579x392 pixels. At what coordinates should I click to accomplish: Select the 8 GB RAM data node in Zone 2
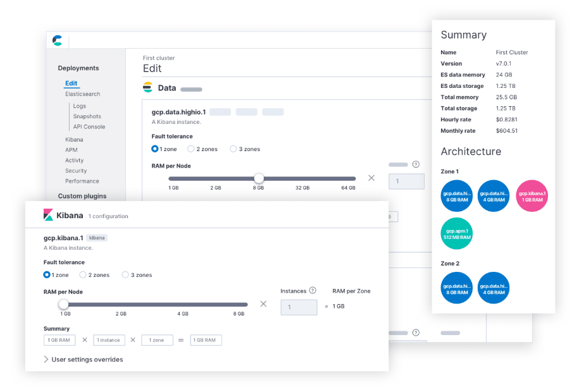tap(457, 288)
